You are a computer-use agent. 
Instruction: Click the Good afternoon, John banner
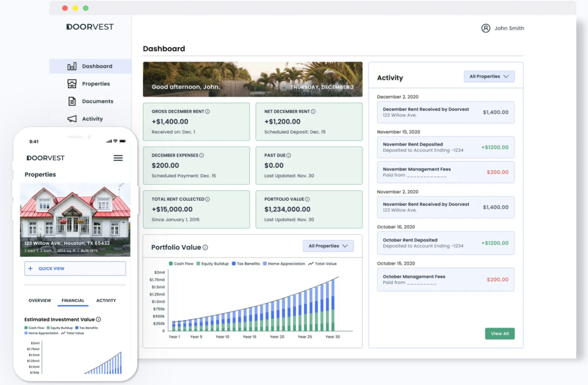click(x=253, y=79)
